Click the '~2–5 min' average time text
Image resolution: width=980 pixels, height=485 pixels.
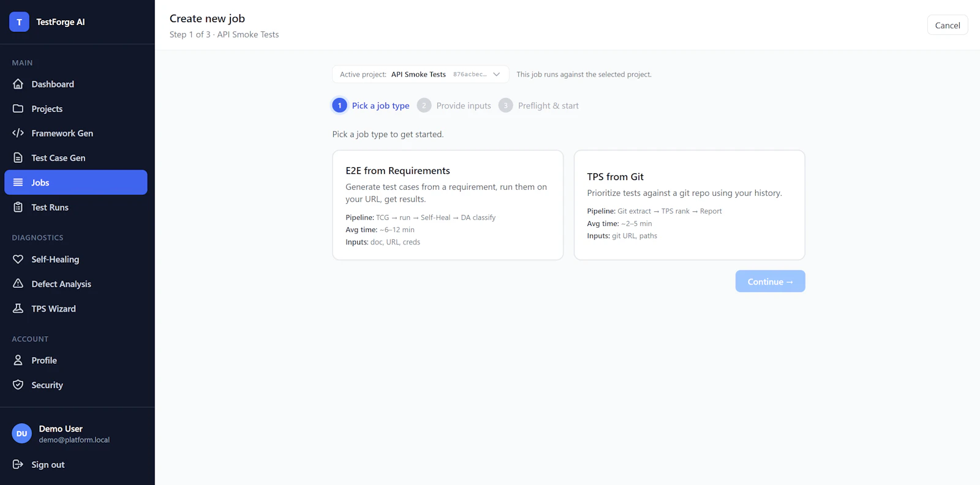(636, 224)
